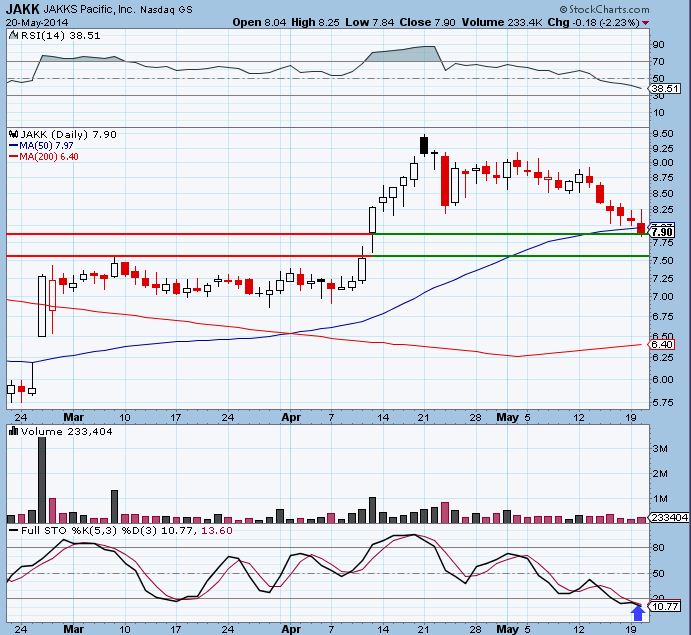Screen dimensions: 691x635
Task: Click the 7.00 price axis label
Action: [x=662, y=297]
